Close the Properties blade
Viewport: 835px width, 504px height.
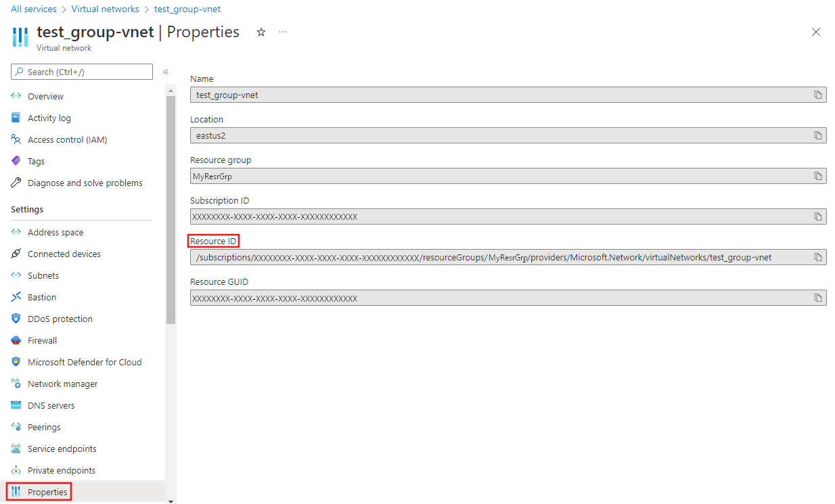pos(816,32)
